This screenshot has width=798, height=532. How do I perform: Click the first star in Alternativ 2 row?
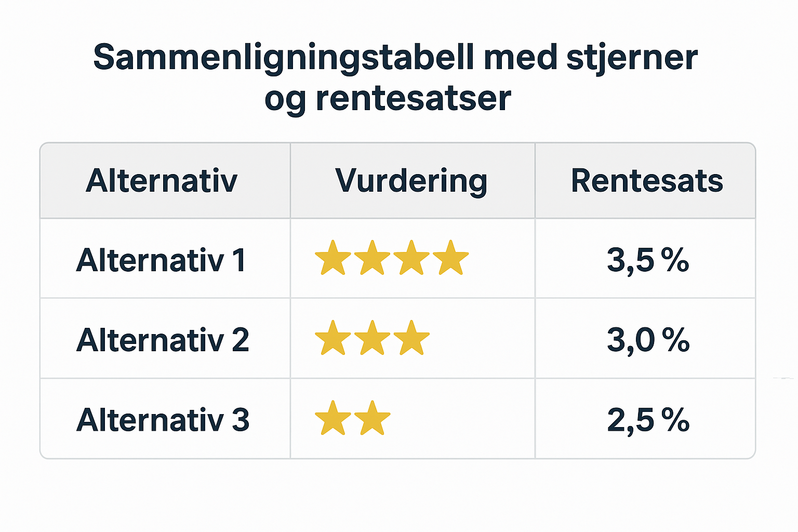[333, 339]
